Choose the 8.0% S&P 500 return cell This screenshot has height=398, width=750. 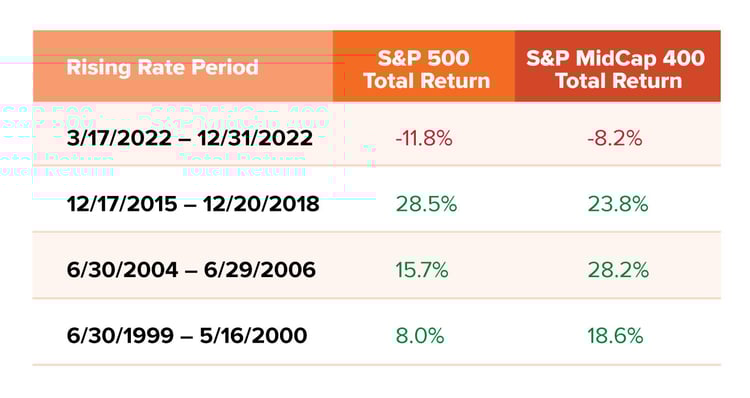(x=419, y=336)
